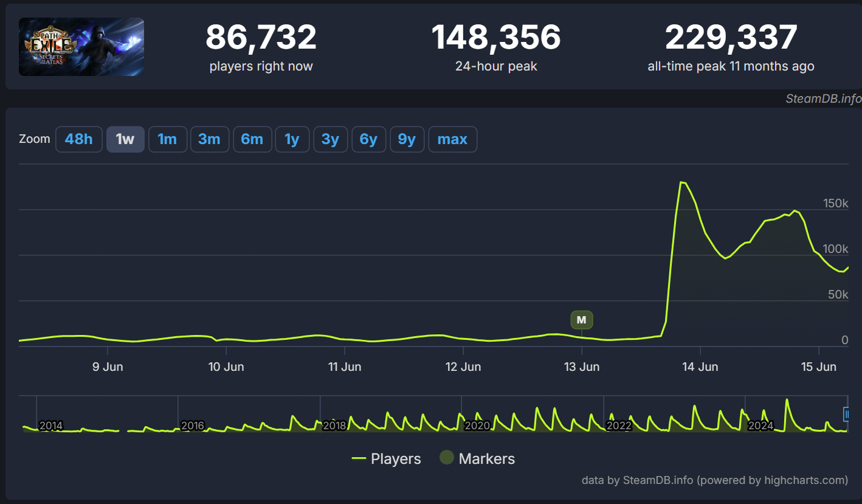The width and height of the screenshot is (862, 504).
Task: Click the '24-hour peak' caption
Action: click(x=496, y=66)
